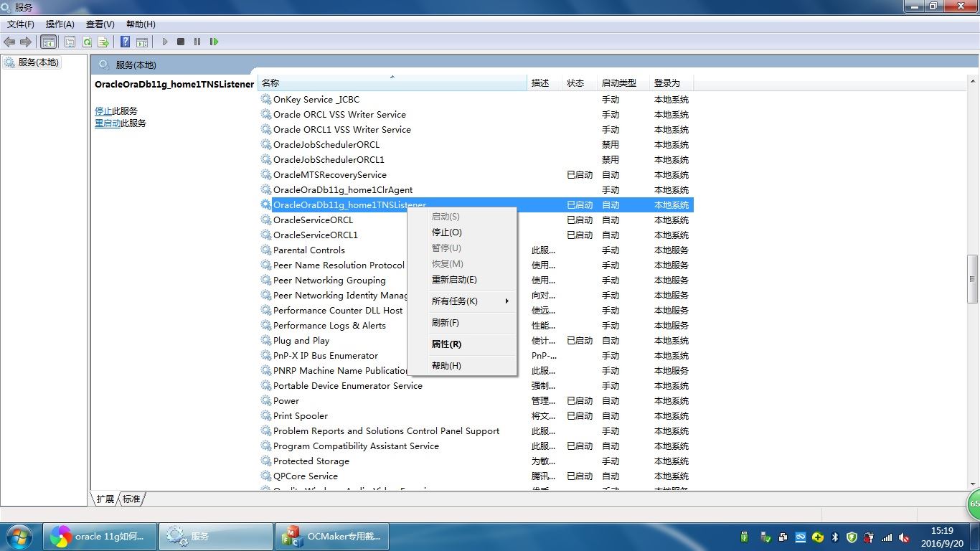The height and width of the screenshot is (551, 980).
Task: Click the 停止 service link in left pane
Action: (103, 111)
